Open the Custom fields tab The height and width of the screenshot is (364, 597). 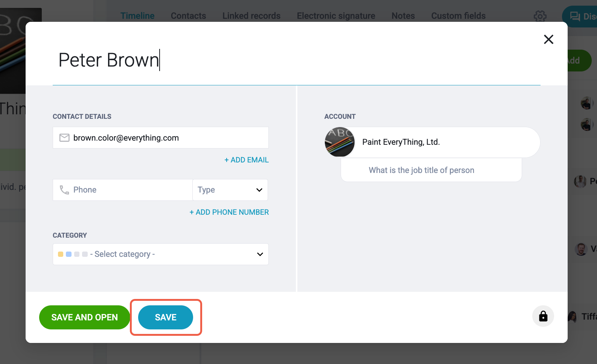458,16
